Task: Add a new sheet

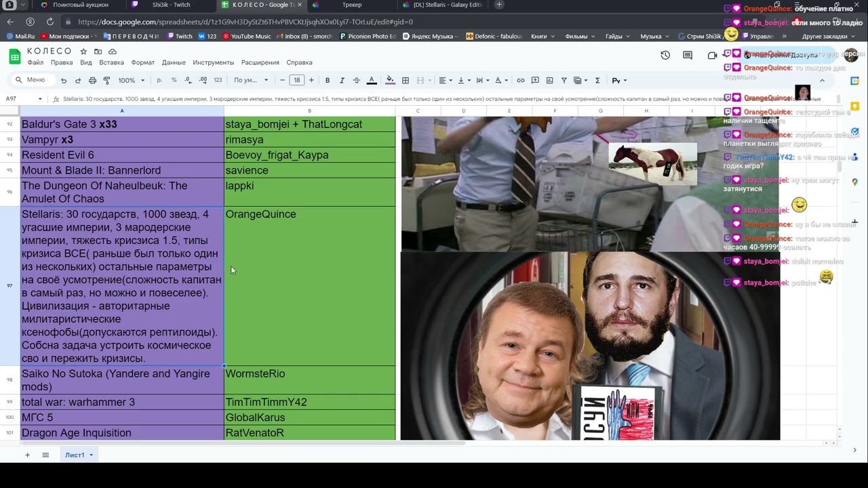Action: (x=28, y=455)
